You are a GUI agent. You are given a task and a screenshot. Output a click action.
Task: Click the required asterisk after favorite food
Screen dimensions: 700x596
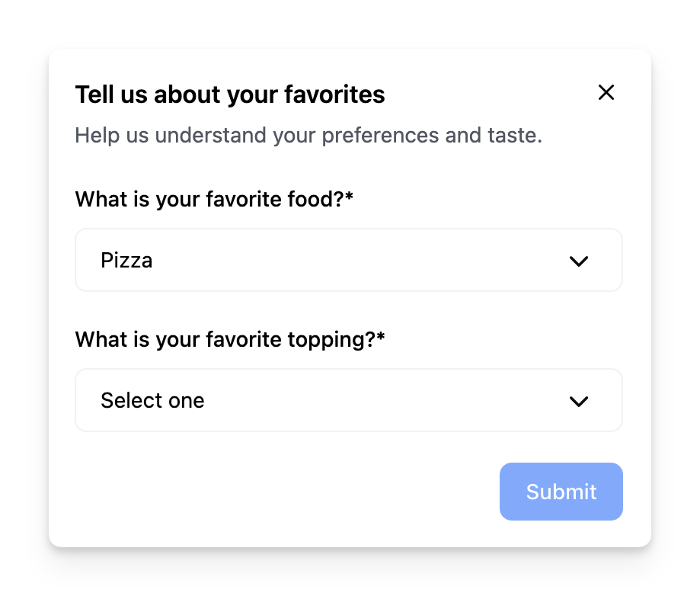pos(350,198)
